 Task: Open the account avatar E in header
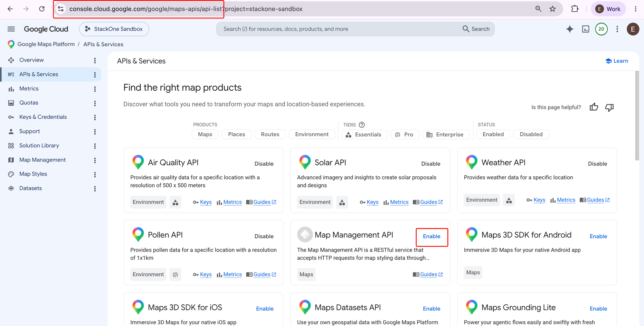pyautogui.click(x=633, y=29)
